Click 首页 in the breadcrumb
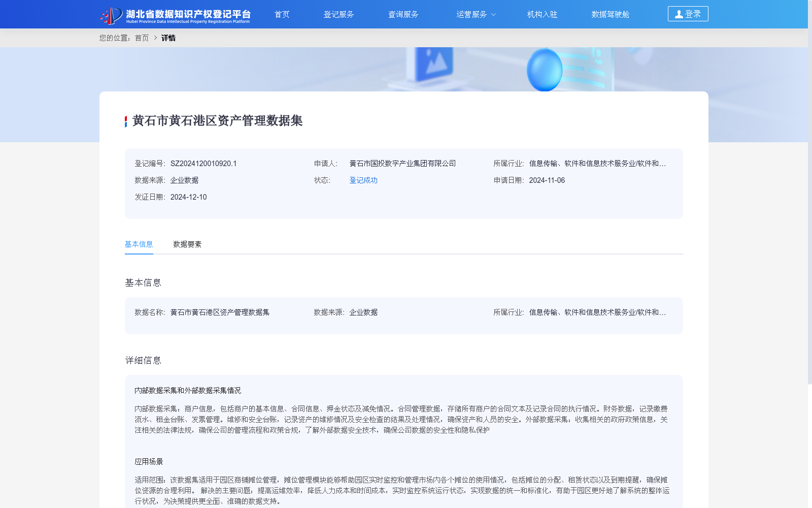Screen dimensions: 812x508 [x=142, y=38]
